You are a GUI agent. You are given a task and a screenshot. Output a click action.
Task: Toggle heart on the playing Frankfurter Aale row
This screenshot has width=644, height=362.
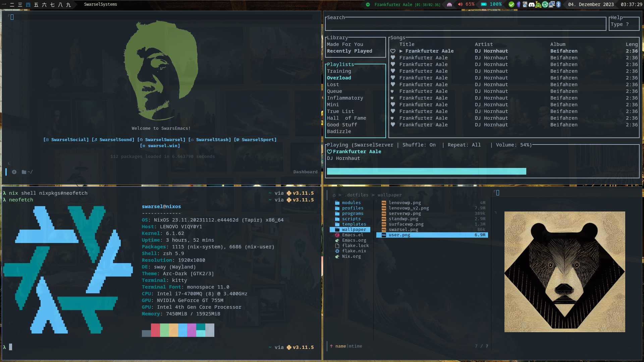[393, 51]
